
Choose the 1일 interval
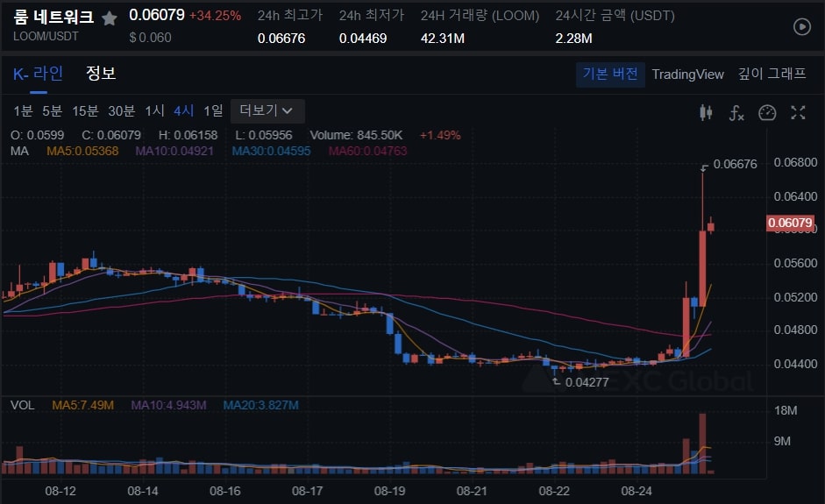click(x=213, y=111)
